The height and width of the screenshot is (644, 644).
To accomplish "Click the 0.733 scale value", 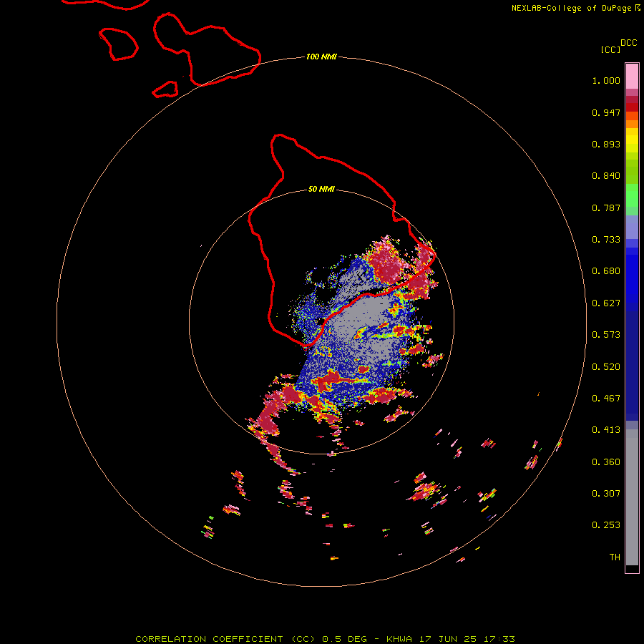I will click(606, 240).
